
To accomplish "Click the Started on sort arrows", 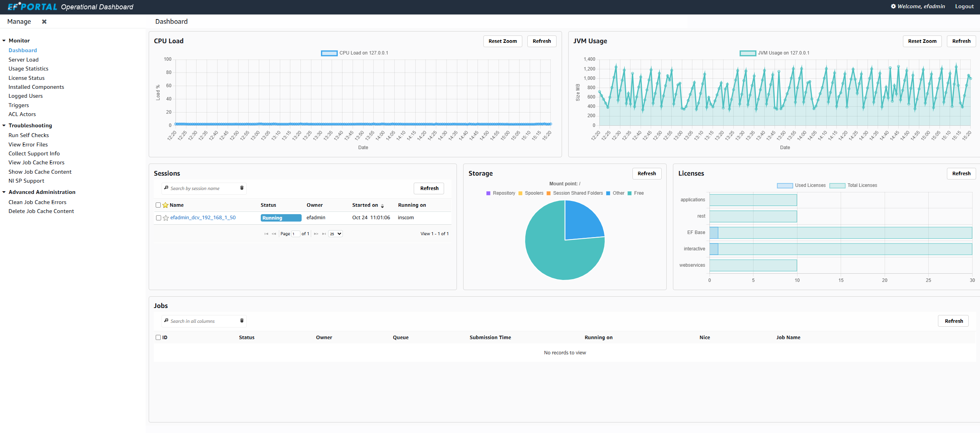I will click(383, 206).
